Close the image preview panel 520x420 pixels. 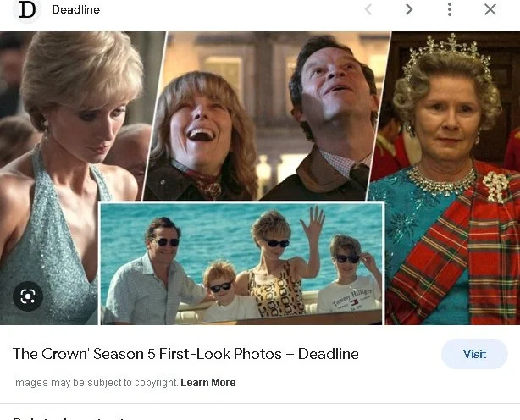coord(490,9)
